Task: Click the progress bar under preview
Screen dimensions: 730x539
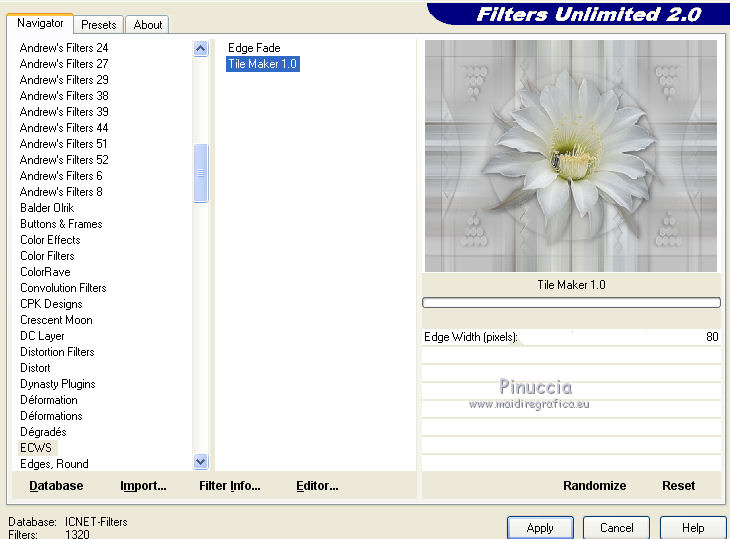Action: 571,303
